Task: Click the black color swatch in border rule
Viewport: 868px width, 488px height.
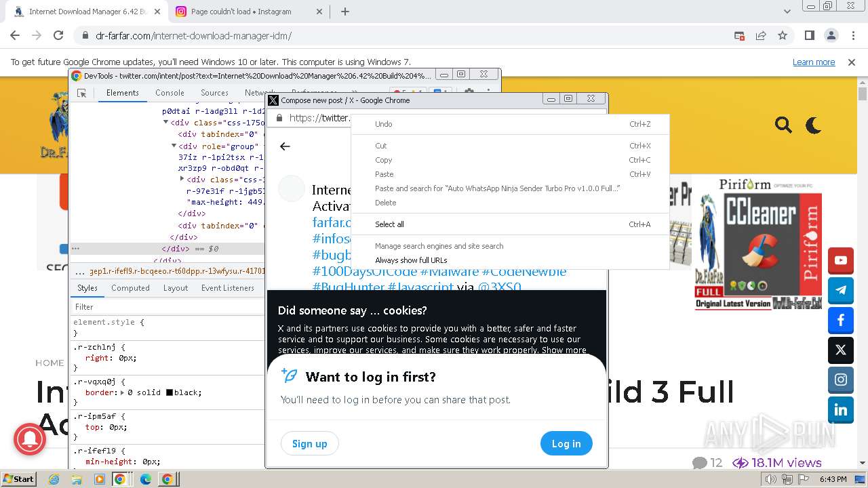Action: 170,392
